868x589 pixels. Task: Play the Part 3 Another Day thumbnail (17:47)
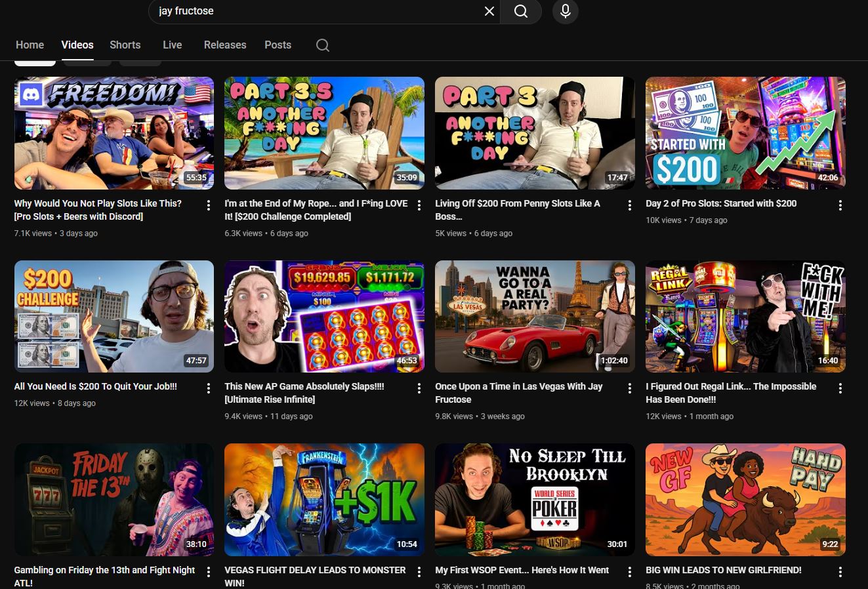click(x=535, y=133)
